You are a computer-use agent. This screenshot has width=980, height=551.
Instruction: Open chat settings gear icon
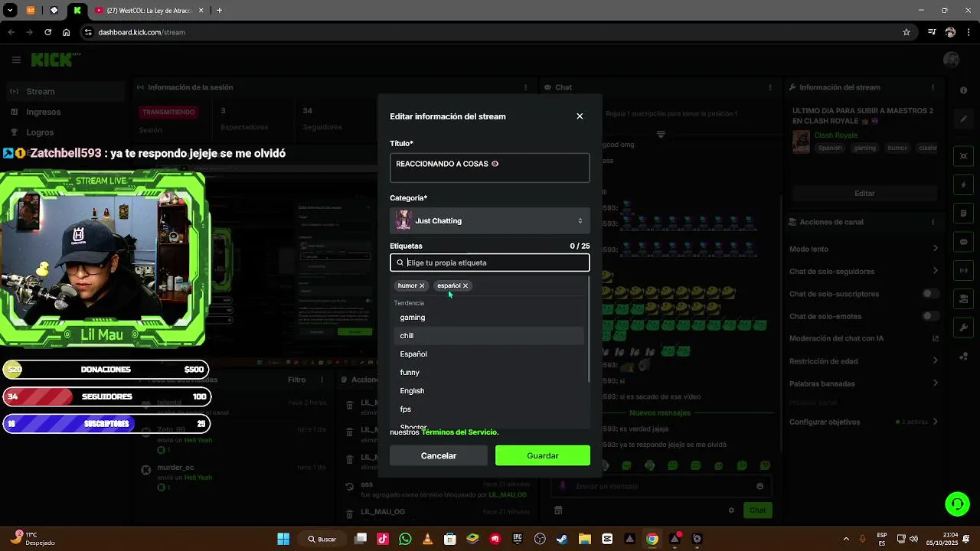tap(731, 510)
